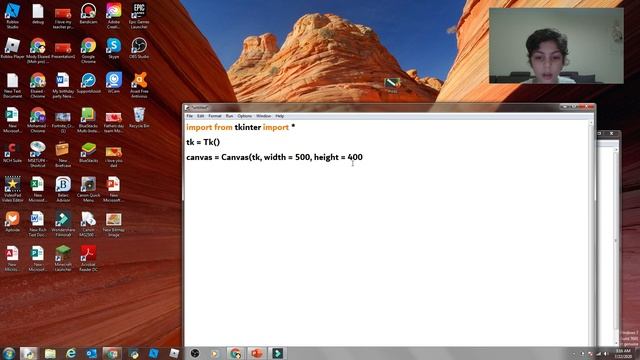The image size is (640, 360).
Task: Click the canvas = Canvas(...) code line
Action: point(274,157)
